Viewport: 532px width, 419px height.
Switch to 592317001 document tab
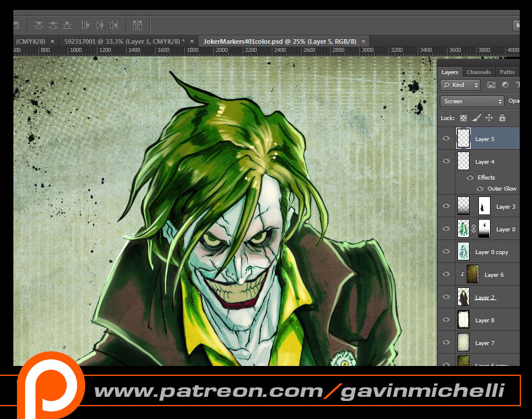(124, 41)
